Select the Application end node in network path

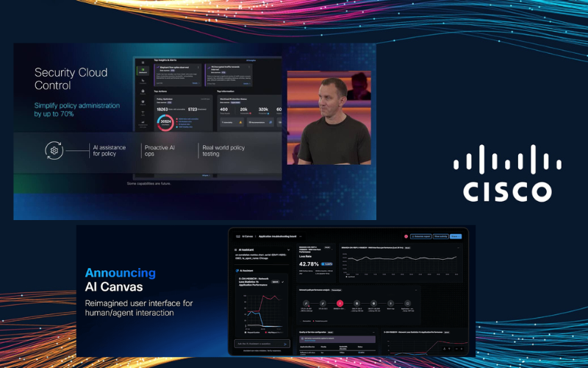[408, 303]
